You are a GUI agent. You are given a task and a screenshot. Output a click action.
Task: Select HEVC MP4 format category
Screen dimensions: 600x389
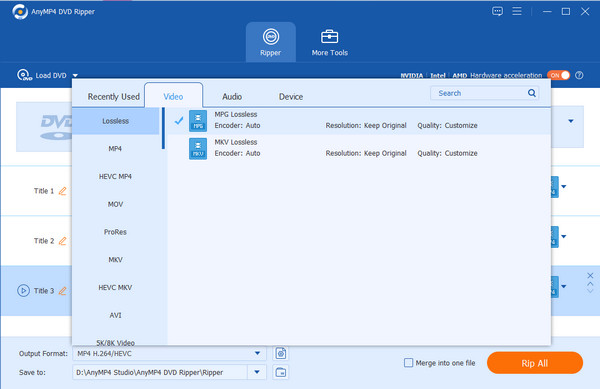tap(116, 176)
